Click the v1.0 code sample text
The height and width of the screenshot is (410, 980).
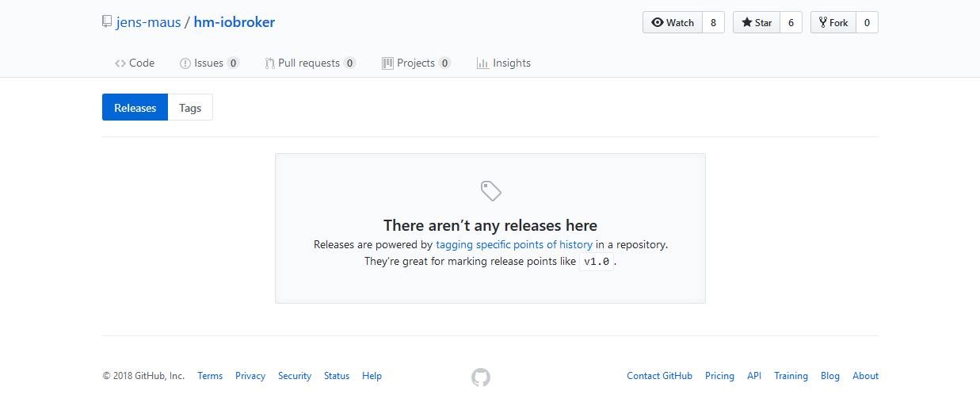click(597, 262)
